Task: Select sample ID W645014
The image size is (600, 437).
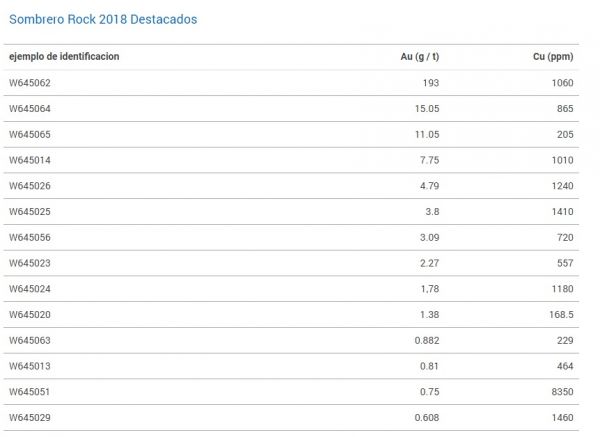Action: click(x=30, y=160)
